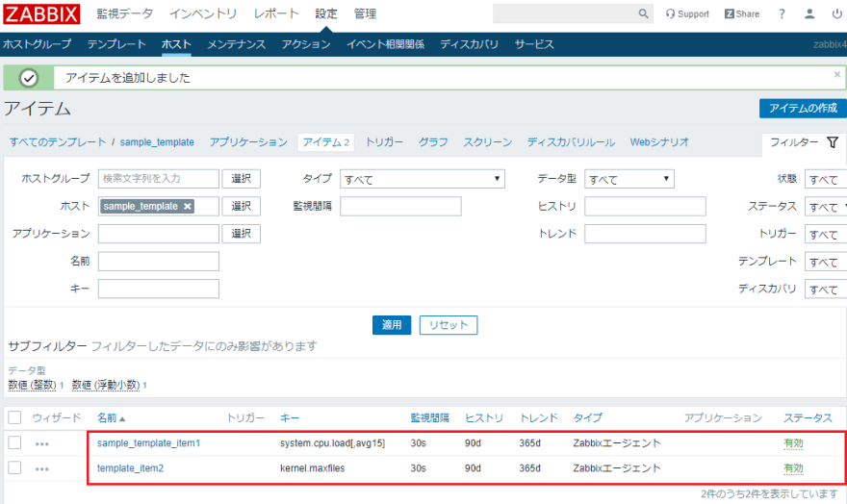The height and width of the screenshot is (504, 847).
Task: Open the Share page link
Action: 742,14
